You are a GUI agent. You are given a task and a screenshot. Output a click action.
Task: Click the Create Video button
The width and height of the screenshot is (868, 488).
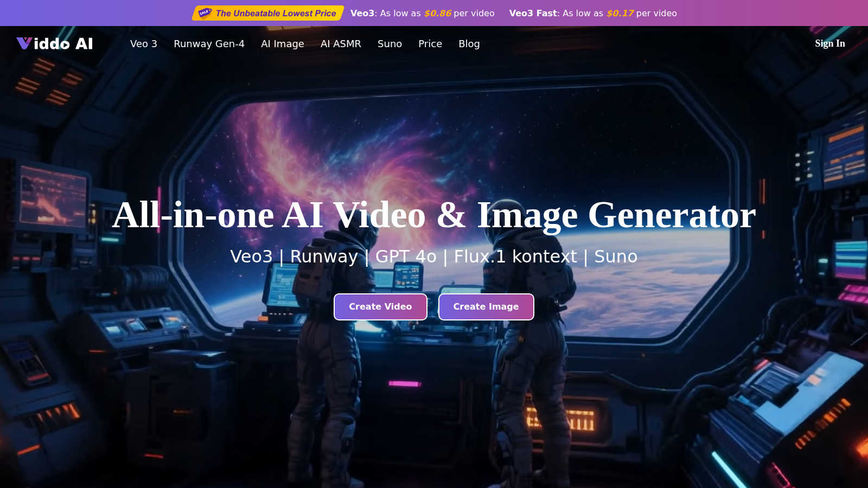pos(380,307)
